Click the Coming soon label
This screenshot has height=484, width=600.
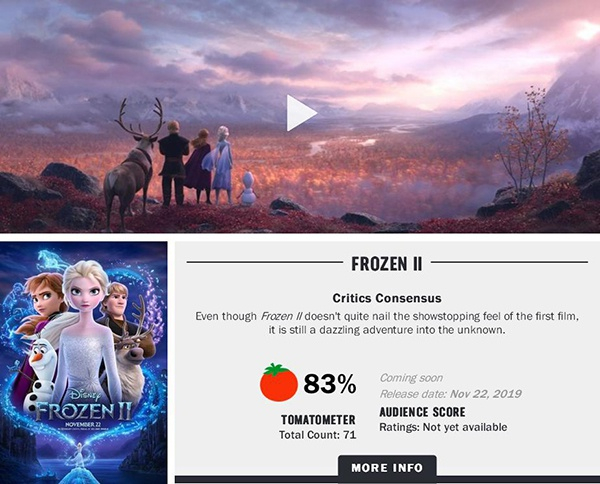point(411,378)
